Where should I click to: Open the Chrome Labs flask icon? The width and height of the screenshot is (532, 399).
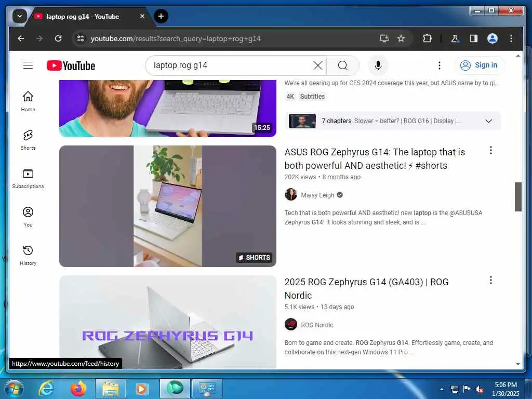click(455, 38)
